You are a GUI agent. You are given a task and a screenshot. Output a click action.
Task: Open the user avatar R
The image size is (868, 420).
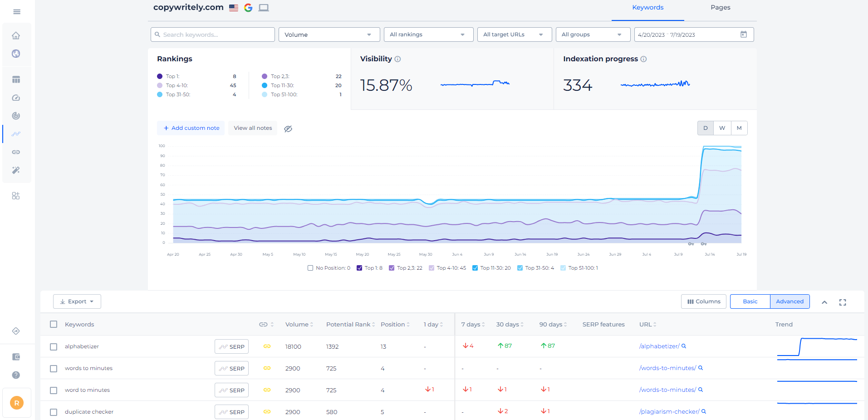17,403
